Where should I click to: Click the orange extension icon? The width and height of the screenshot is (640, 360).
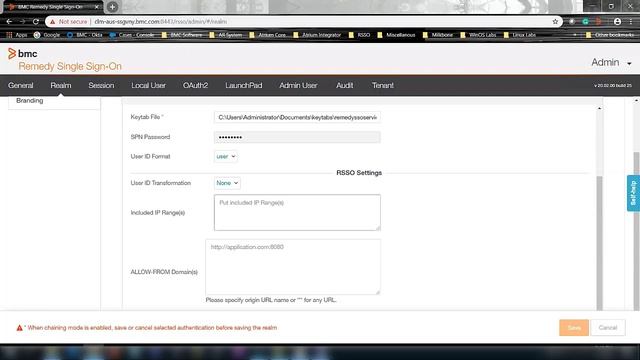click(598, 22)
